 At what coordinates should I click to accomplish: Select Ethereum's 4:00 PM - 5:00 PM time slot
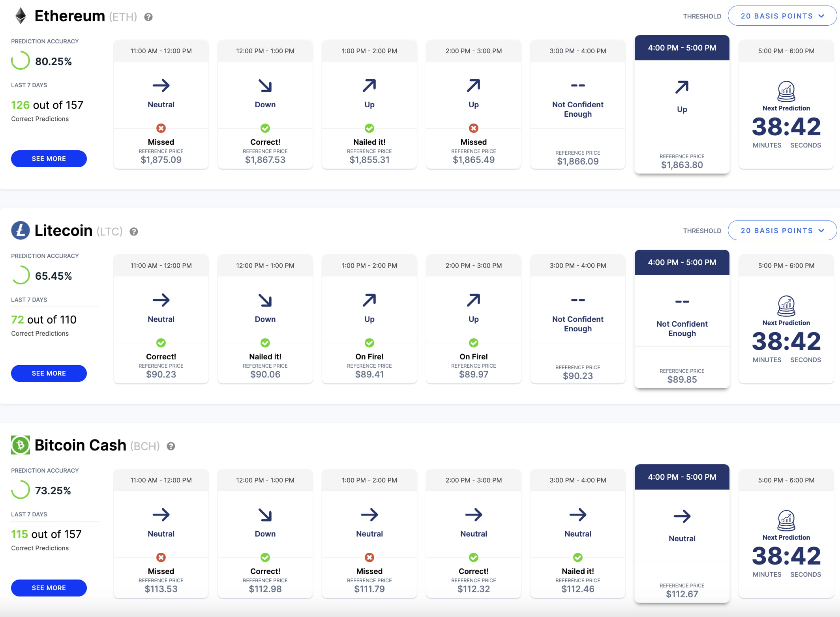(682, 48)
